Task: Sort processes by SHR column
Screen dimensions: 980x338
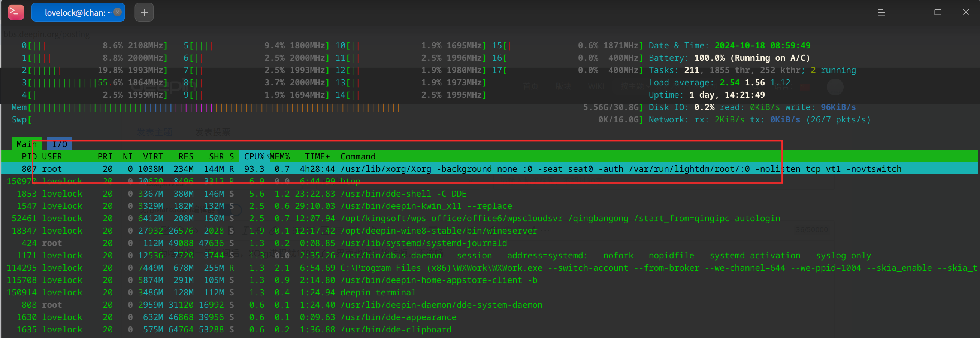Action: (x=217, y=156)
